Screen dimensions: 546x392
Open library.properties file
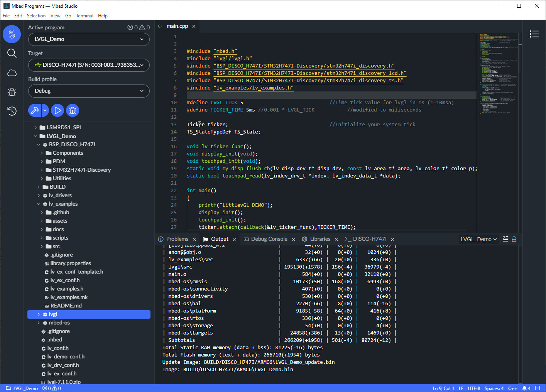click(71, 263)
